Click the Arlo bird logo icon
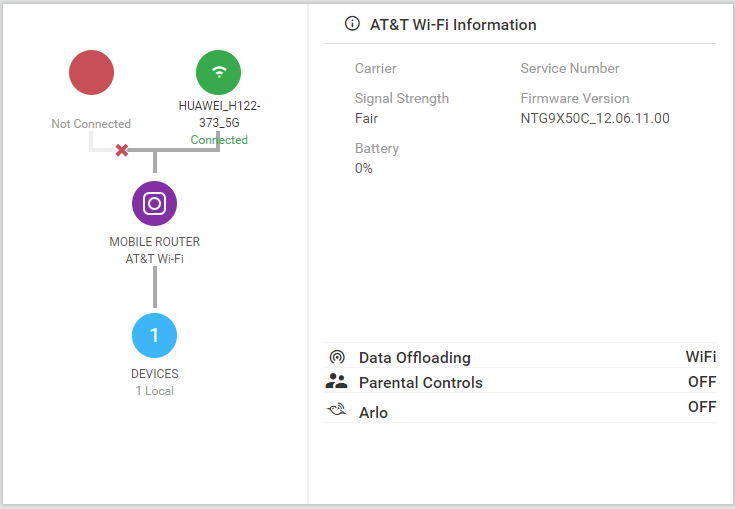735x509 pixels. [x=337, y=411]
